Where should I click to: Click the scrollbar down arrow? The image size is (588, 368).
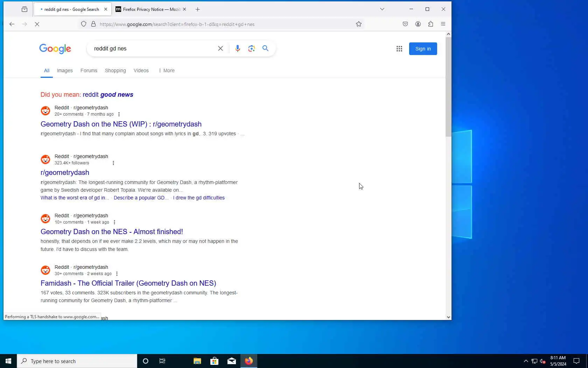click(448, 317)
